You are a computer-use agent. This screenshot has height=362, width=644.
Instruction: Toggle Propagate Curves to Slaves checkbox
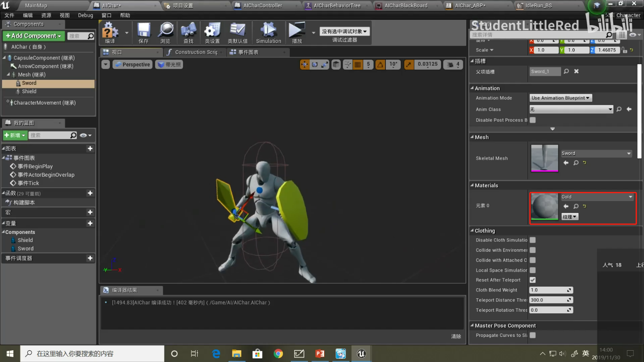tap(533, 335)
